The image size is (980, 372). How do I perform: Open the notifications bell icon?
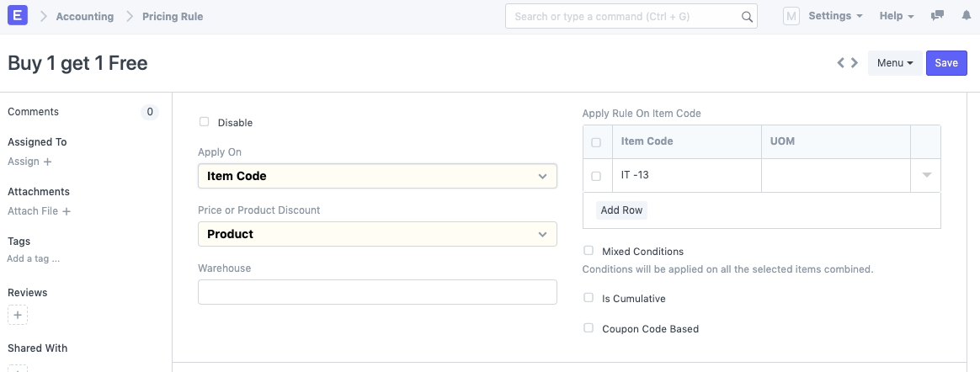[966, 16]
